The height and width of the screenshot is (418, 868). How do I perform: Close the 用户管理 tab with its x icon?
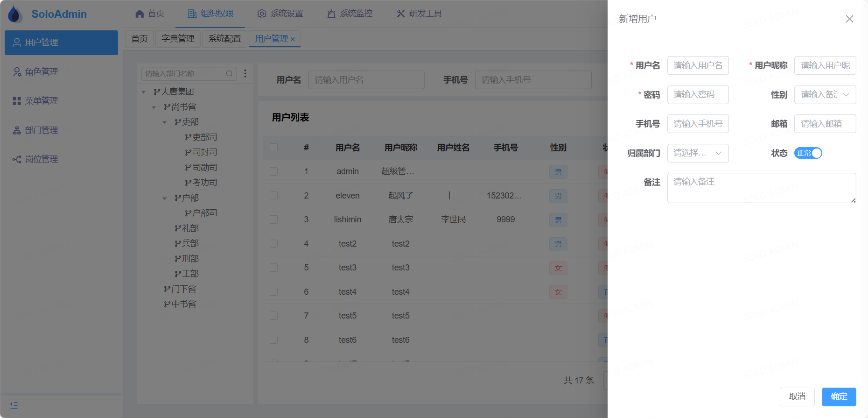click(x=293, y=39)
